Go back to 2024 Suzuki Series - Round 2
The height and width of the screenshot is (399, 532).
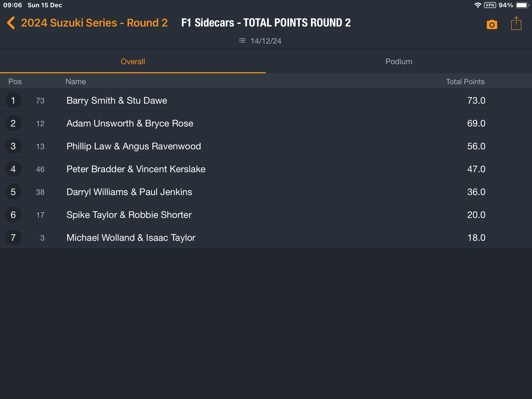94,23
